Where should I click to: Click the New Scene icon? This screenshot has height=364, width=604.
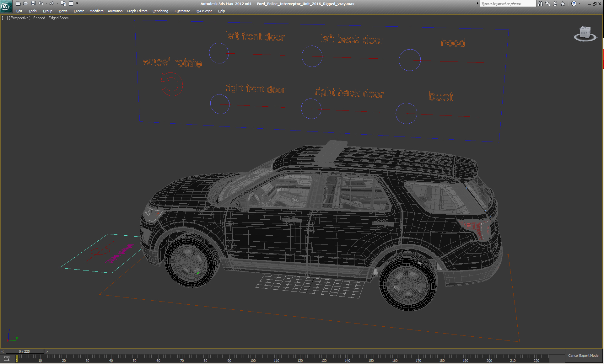(18, 3)
